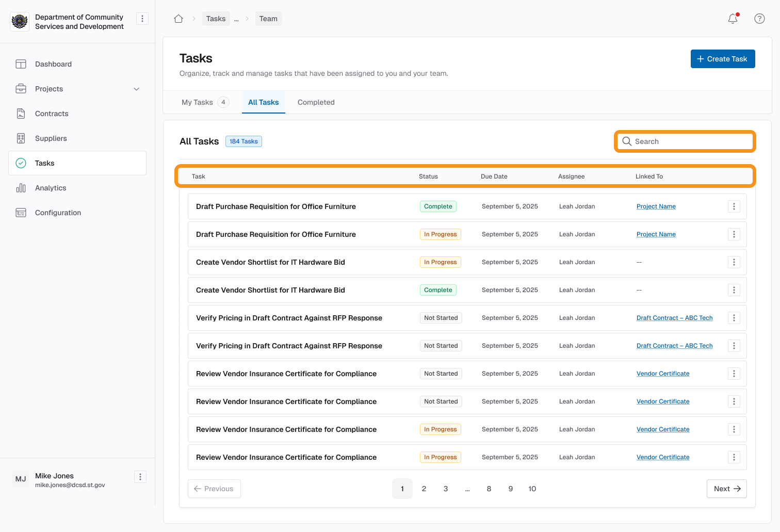Screen dimensions: 780x532
Task: Expand the Projects sidebar section
Action: tap(136, 89)
